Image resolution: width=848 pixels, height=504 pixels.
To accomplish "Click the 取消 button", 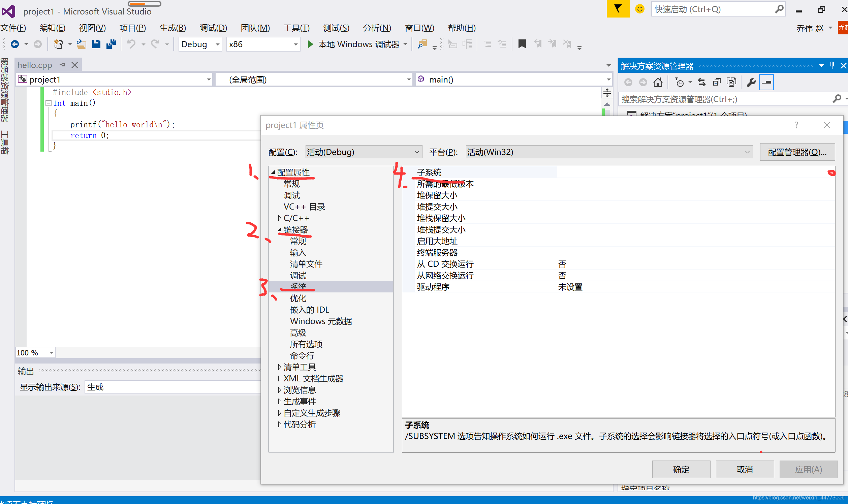I will point(745,469).
